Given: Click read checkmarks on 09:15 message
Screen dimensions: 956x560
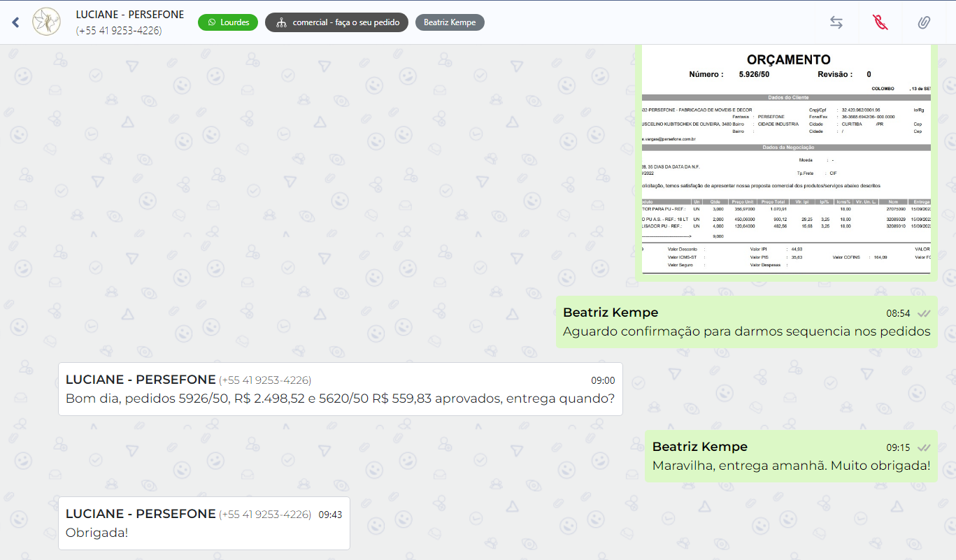Looking at the screenshot, I should 924,447.
